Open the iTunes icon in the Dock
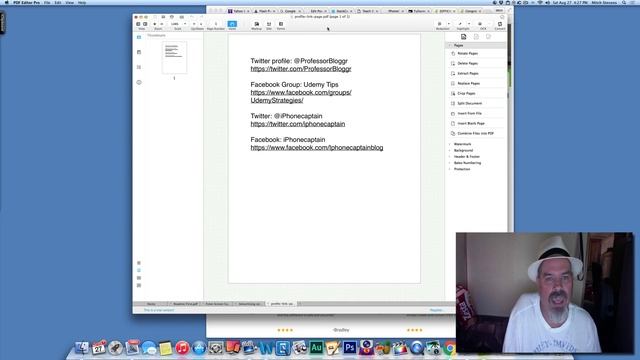 click(182, 348)
